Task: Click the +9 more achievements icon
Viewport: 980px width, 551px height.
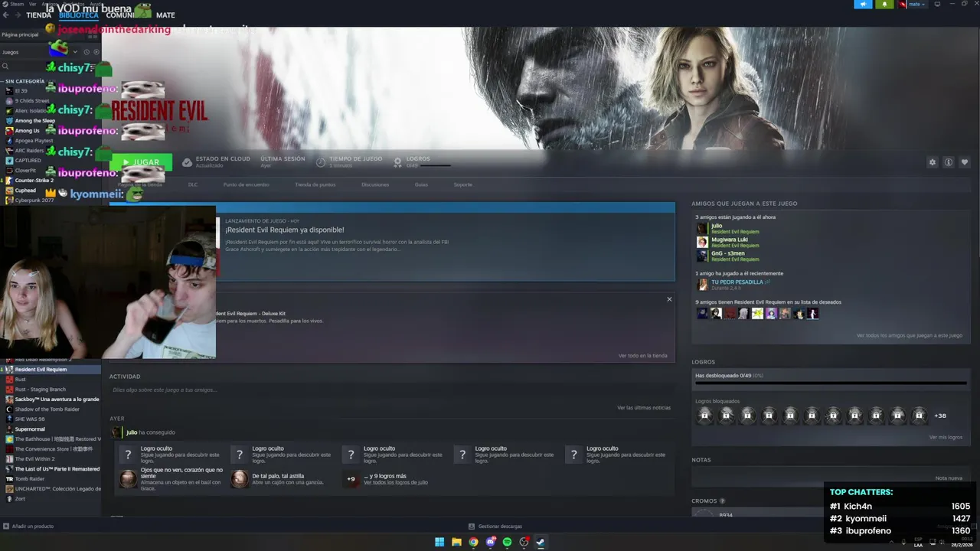Action: 351,479
